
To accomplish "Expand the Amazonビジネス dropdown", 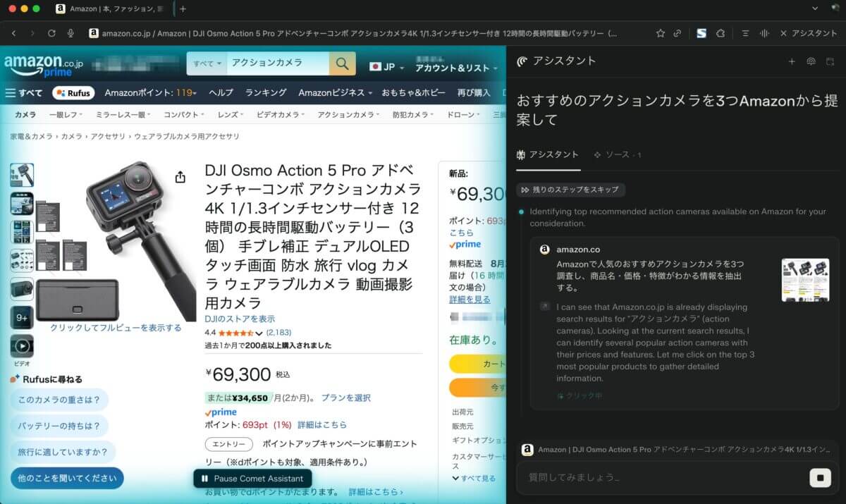I will point(335,92).
